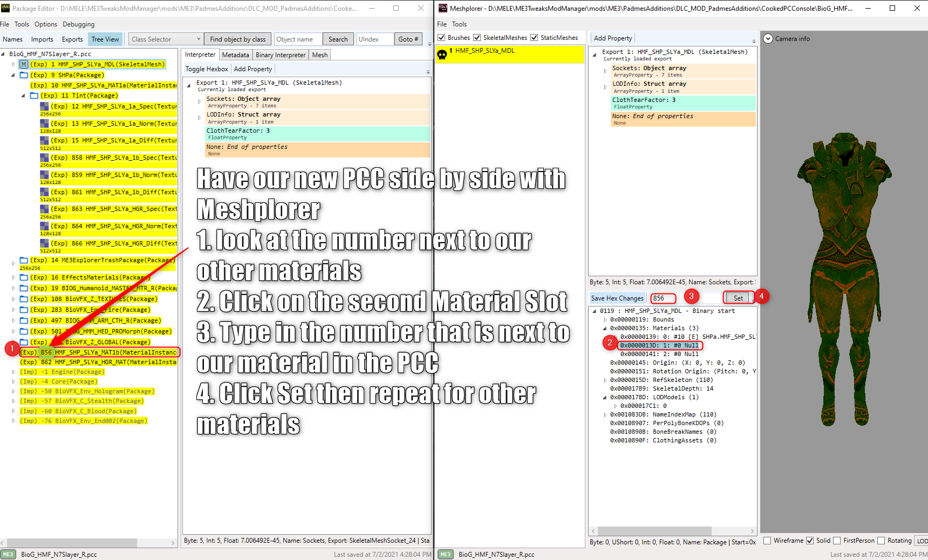Click the M mesh icon of HMF_SHP_SLYa_MDL

(x=24, y=64)
